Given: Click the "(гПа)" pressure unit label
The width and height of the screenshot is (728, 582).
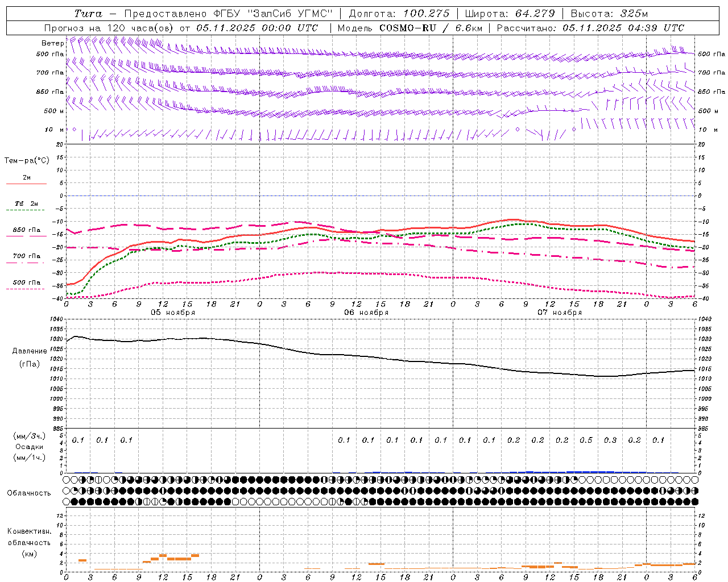Looking at the screenshot, I should (x=30, y=364).
